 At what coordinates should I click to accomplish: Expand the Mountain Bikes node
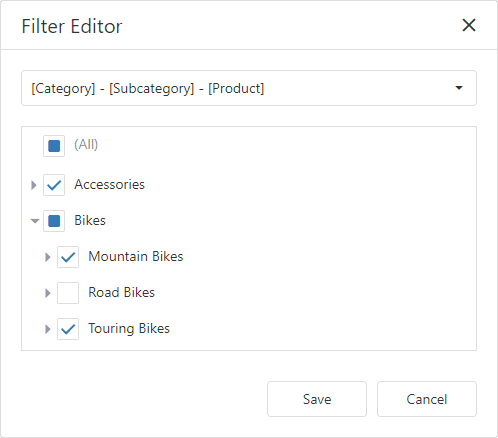48,257
